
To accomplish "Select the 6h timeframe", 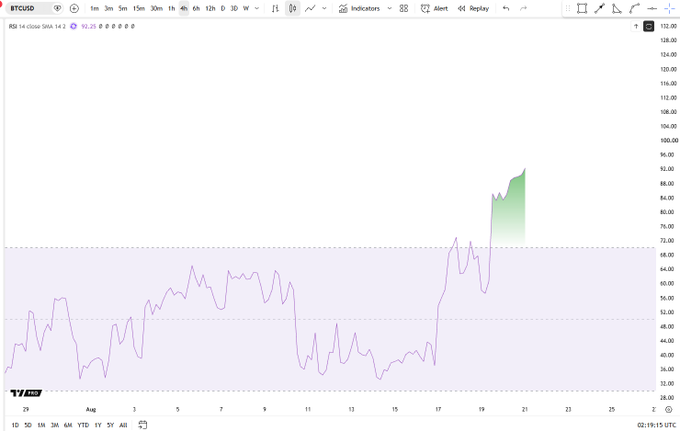I will (x=196, y=8).
